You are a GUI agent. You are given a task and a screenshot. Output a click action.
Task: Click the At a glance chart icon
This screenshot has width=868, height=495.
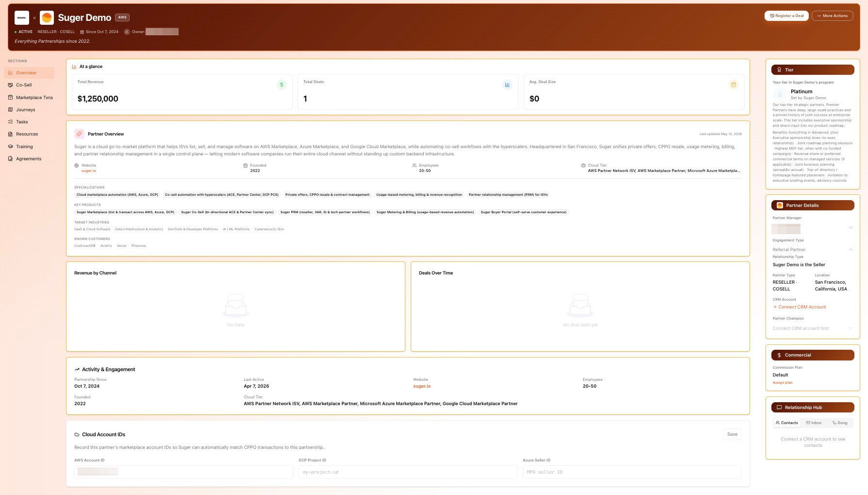[x=74, y=67]
